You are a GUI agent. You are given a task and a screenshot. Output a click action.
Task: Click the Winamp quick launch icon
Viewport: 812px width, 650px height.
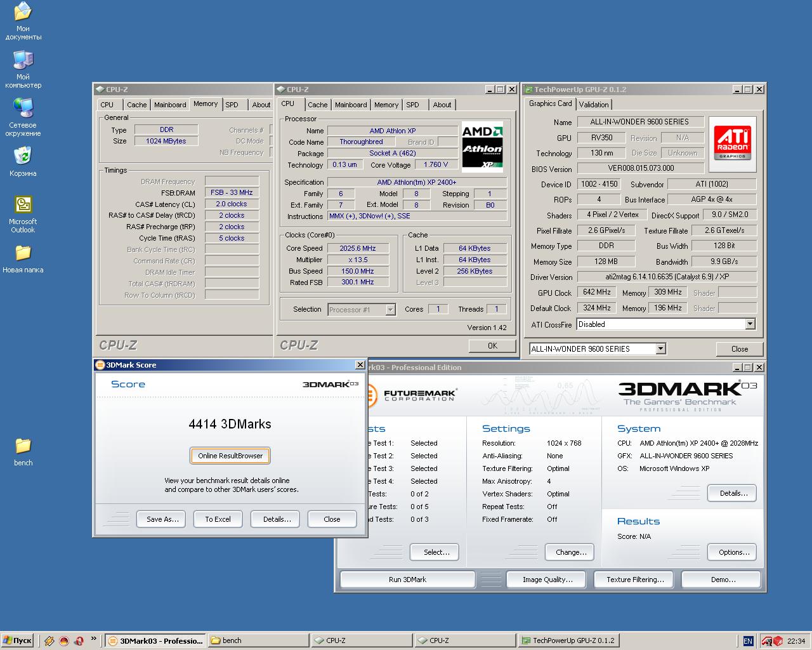tap(49, 641)
